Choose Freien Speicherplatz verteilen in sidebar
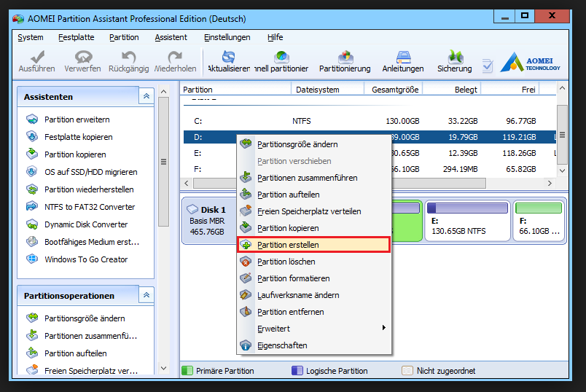This screenshot has height=392, width=586. [x=91, y=370]
